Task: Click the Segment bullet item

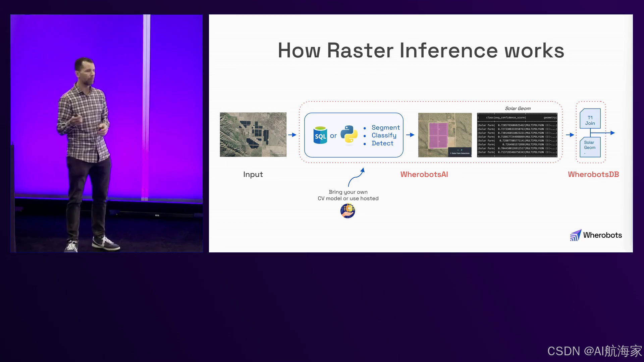Action: pos(385,127)
